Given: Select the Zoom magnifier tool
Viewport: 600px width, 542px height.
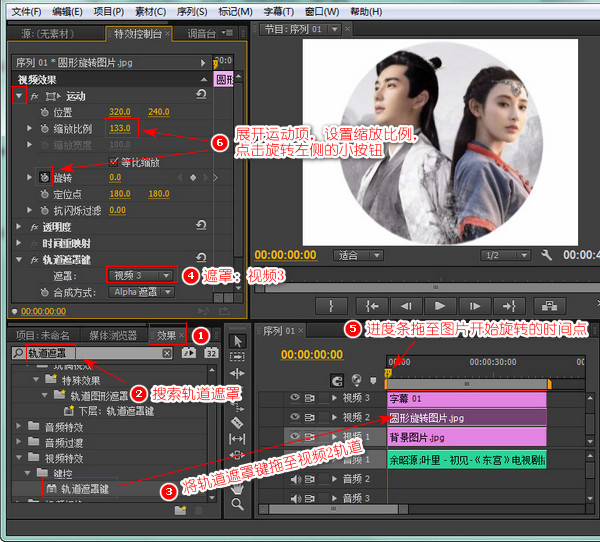Looking at the screenshot, I should (x=238, y=504).
